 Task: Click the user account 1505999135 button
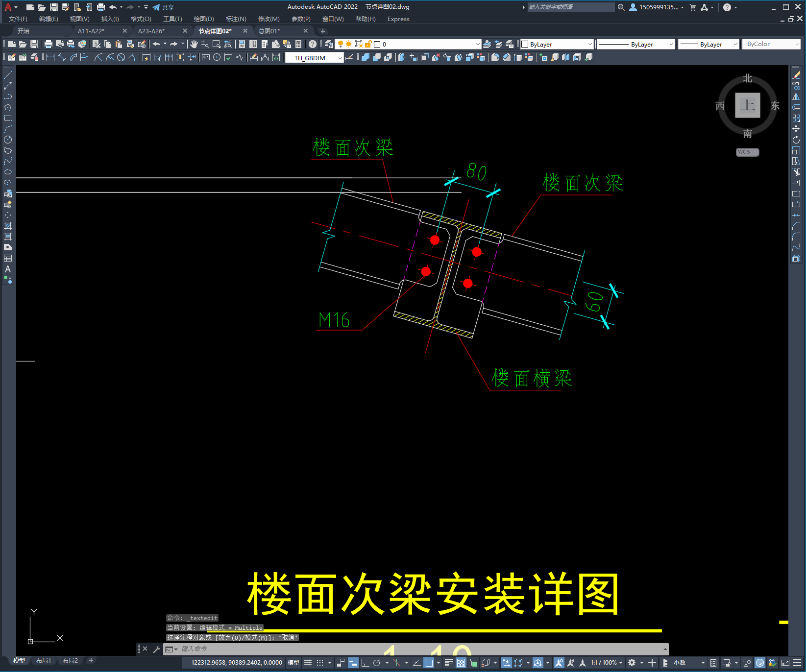(x=656, y=7)
